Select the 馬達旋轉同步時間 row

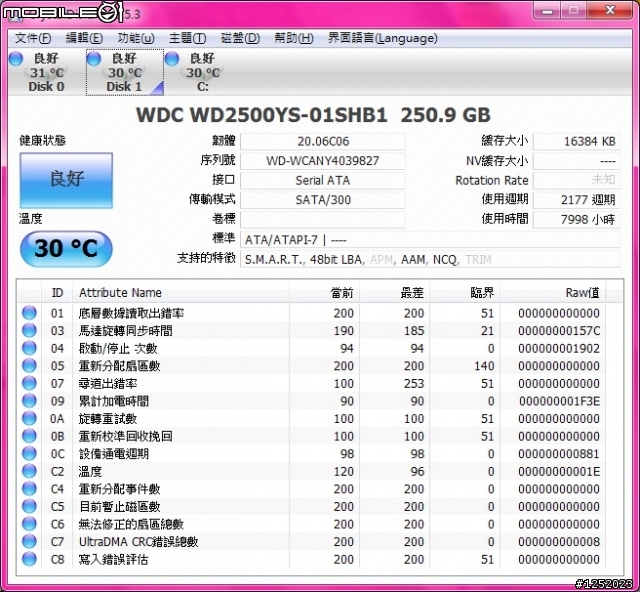pos(312,330)
